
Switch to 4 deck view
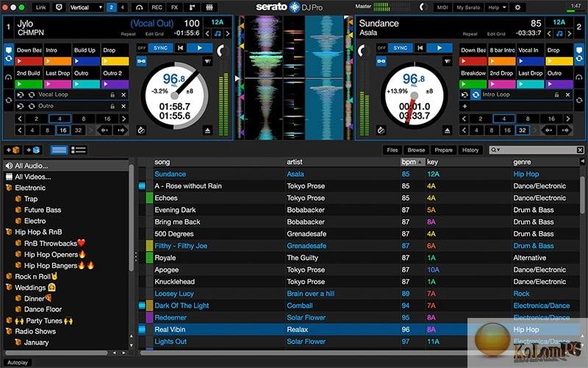[x=122, y=7]
